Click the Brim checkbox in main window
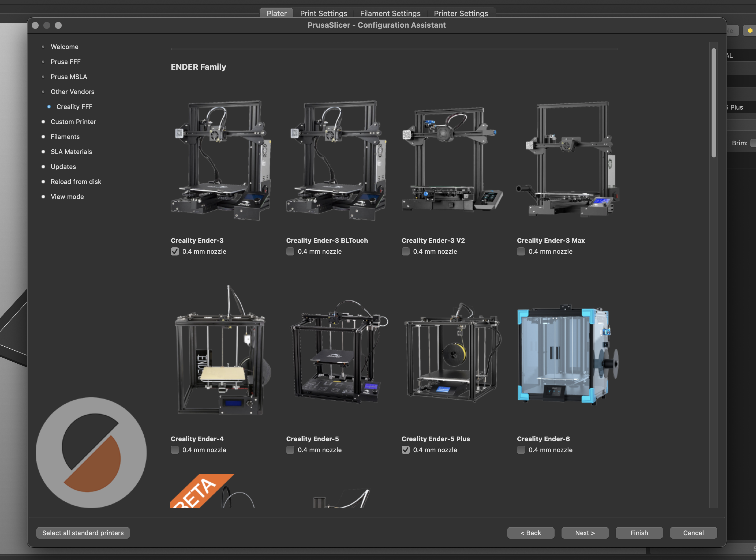The image size is (756, 560). (753, 143)
